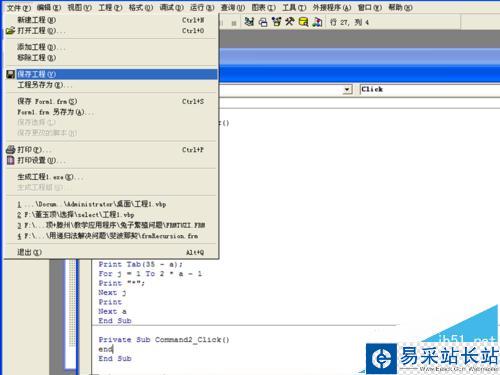
Task: Open the Click procedure combo box
Action: (430, 89)
